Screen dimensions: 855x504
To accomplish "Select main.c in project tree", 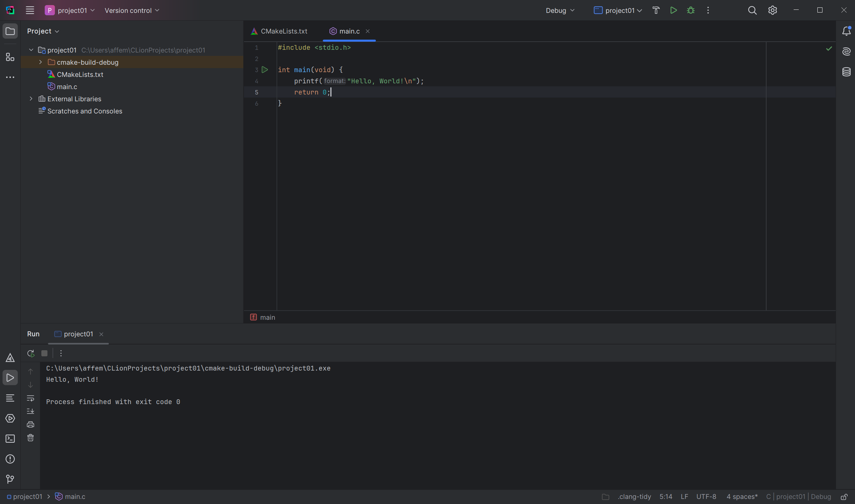I will pyautogui.click(x=67, y=87).
